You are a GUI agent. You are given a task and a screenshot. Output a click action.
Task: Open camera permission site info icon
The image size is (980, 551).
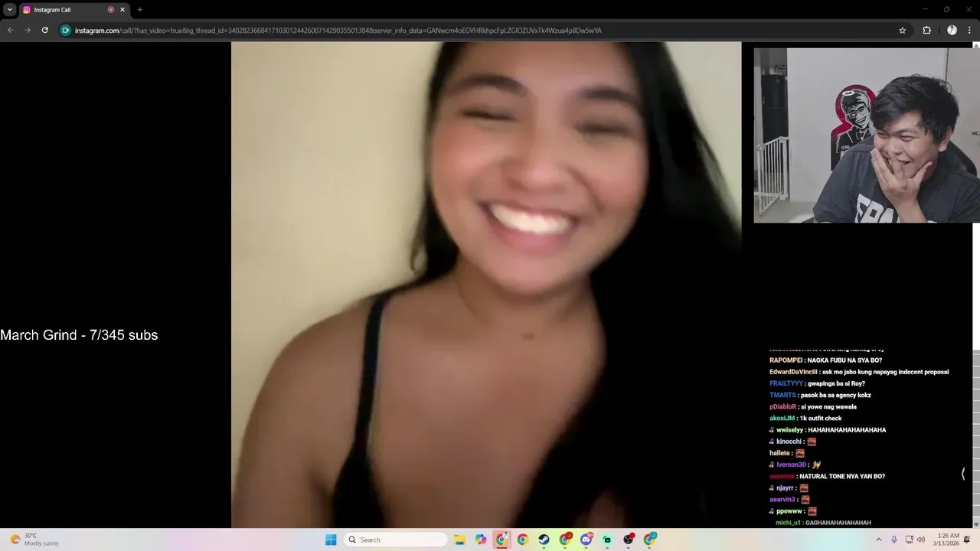click(66, 31)
